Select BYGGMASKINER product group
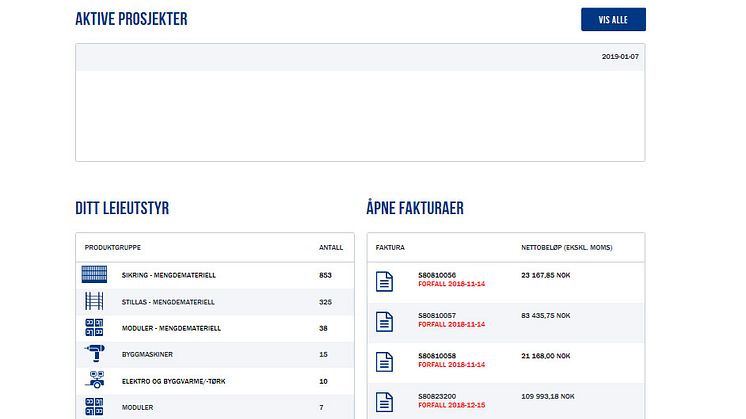This screenshot has width=746, height=419. (147, 354)
